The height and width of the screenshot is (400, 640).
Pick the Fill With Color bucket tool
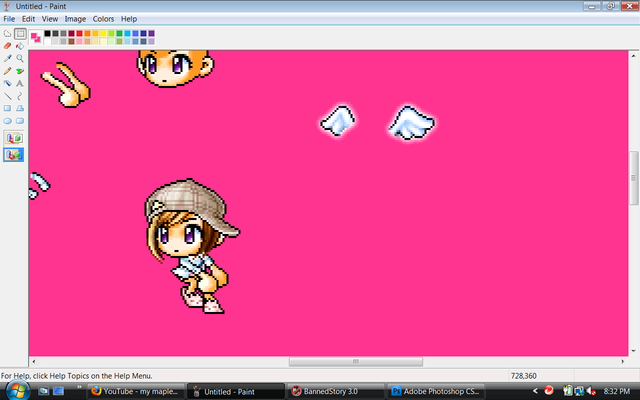[20, 46]
